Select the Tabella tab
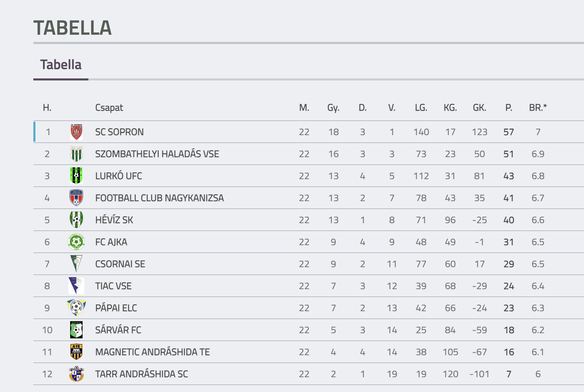584x392 pixels. [61, 65]
